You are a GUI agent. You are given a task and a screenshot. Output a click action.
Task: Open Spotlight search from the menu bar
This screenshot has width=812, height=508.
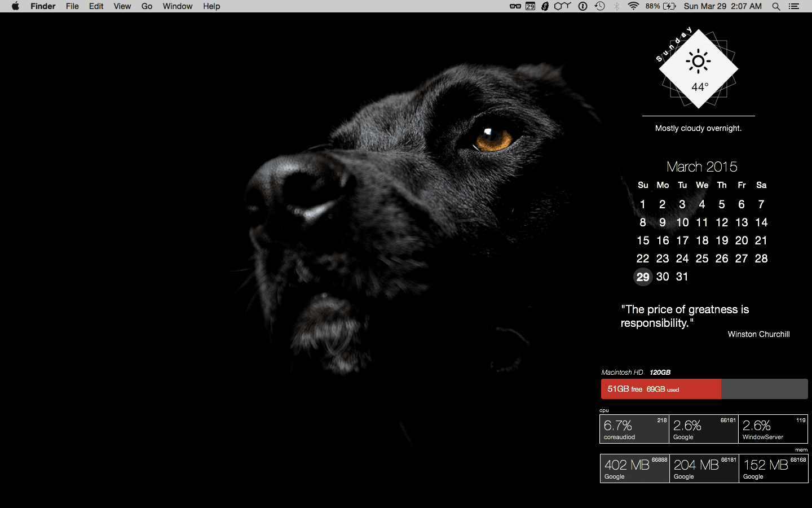[x=776, y=6]
